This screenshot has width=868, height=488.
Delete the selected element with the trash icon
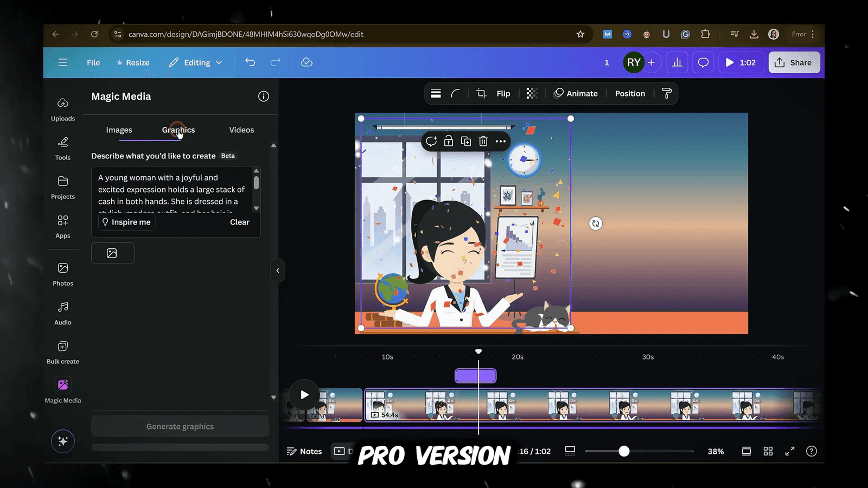pyautogui.click(x=483, y=141)
